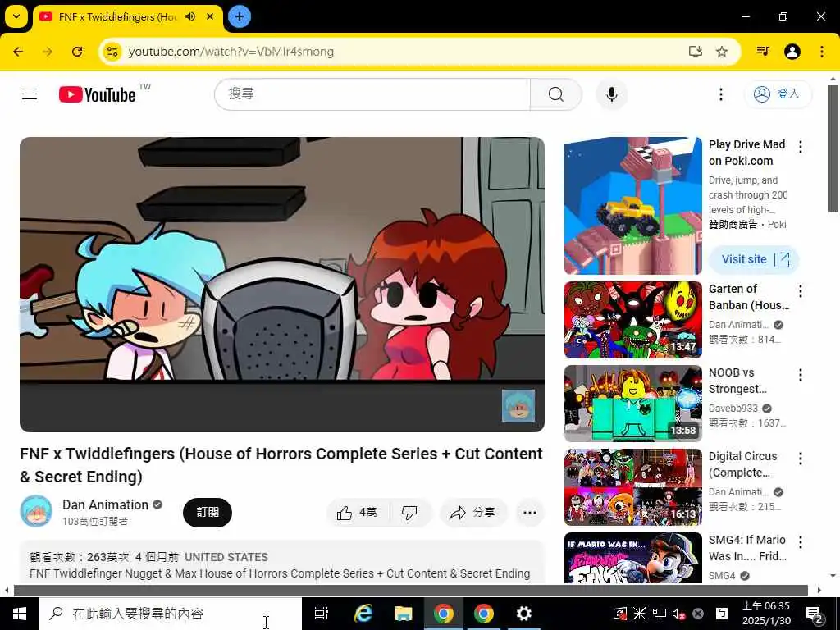Open options for Digital Circus video
The height and width of the screenshot is (630, 840).
coord(801,459)
